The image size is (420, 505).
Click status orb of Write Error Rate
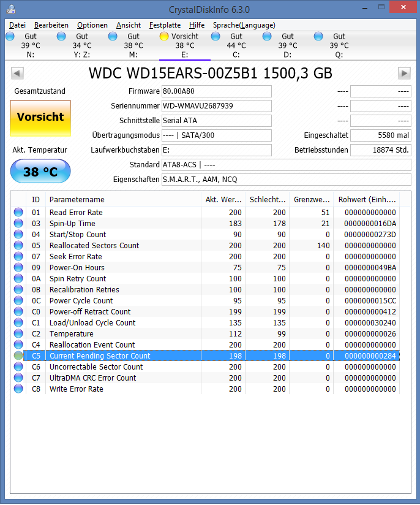18,389
